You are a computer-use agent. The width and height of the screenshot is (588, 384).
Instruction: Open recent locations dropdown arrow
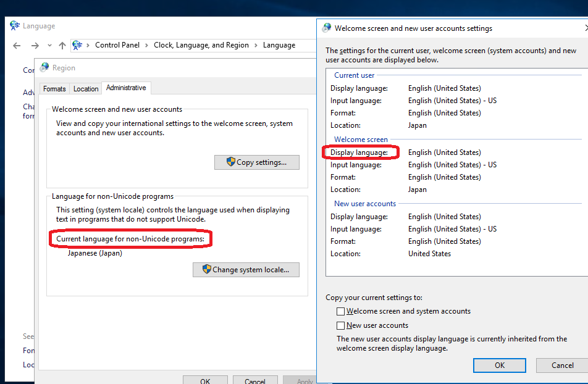(49, 45)
